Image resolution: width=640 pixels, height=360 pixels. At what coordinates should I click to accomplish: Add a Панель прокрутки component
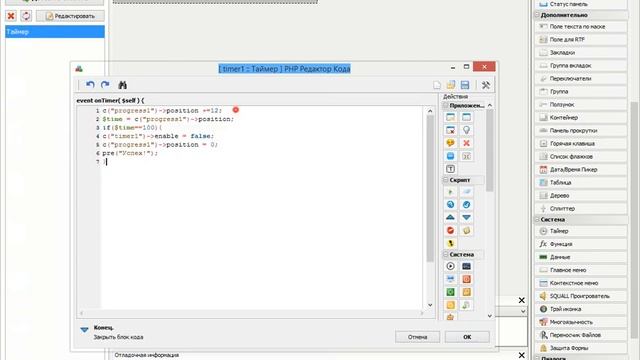581,131
